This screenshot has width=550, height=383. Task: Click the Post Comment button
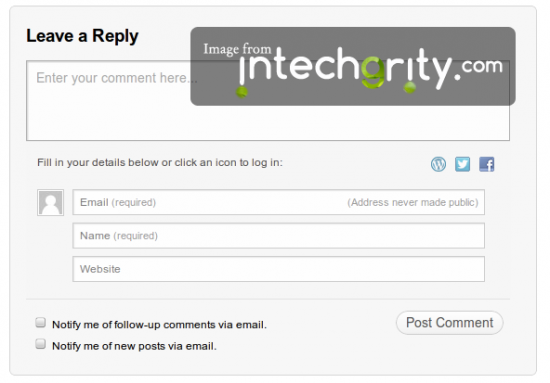click(x=449, y=323)
